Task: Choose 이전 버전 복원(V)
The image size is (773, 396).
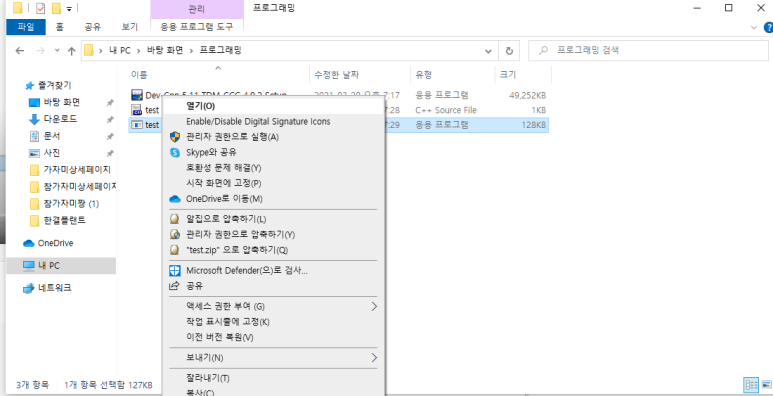Action: point(274,337)
